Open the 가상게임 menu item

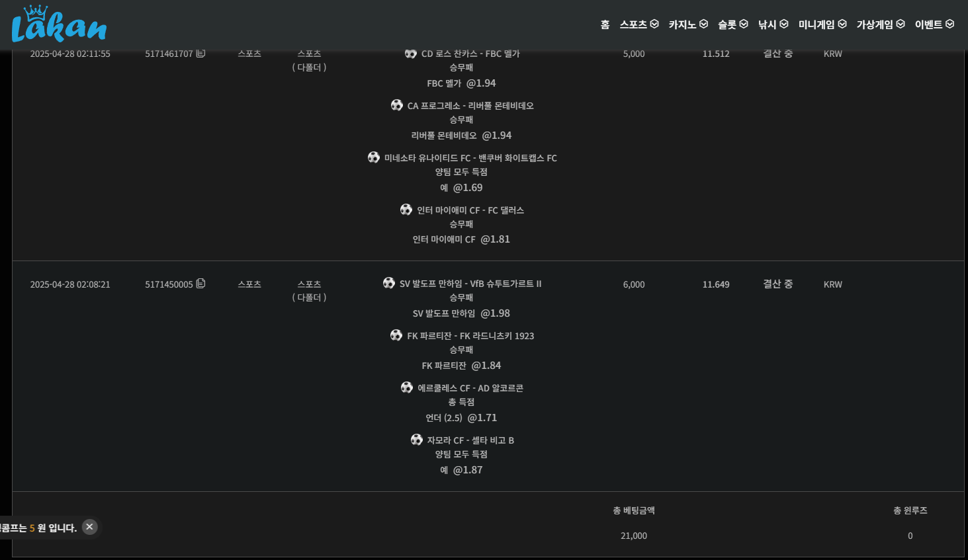point(880,24)
